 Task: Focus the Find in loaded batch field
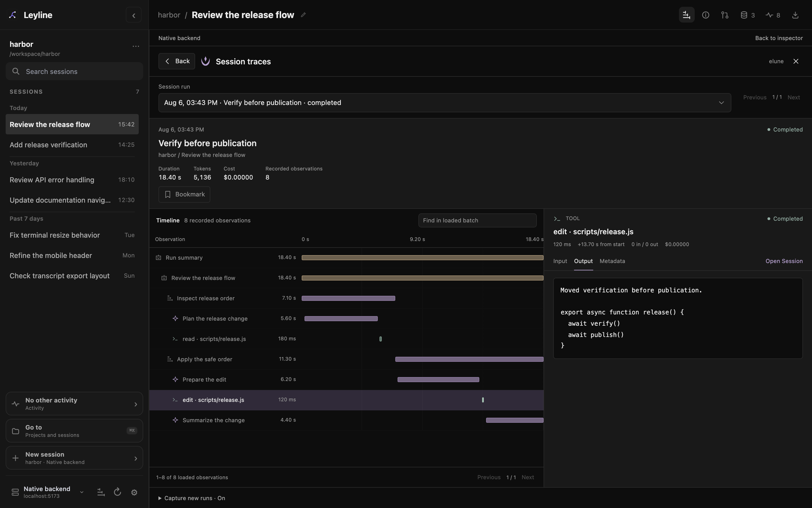click(477, 220)
